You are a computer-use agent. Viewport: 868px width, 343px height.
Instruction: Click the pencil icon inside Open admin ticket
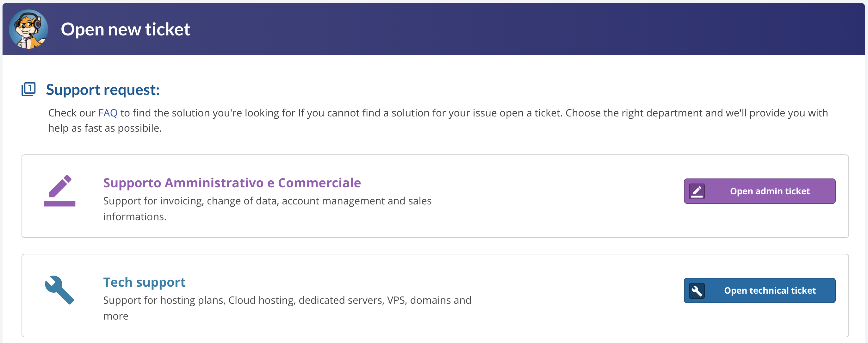697,191
